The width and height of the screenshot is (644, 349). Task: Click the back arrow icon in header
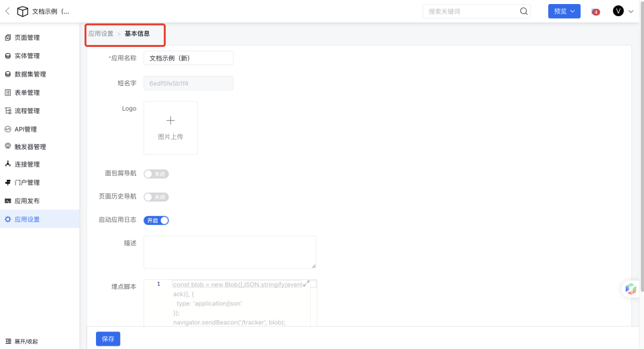click(7, 11)
